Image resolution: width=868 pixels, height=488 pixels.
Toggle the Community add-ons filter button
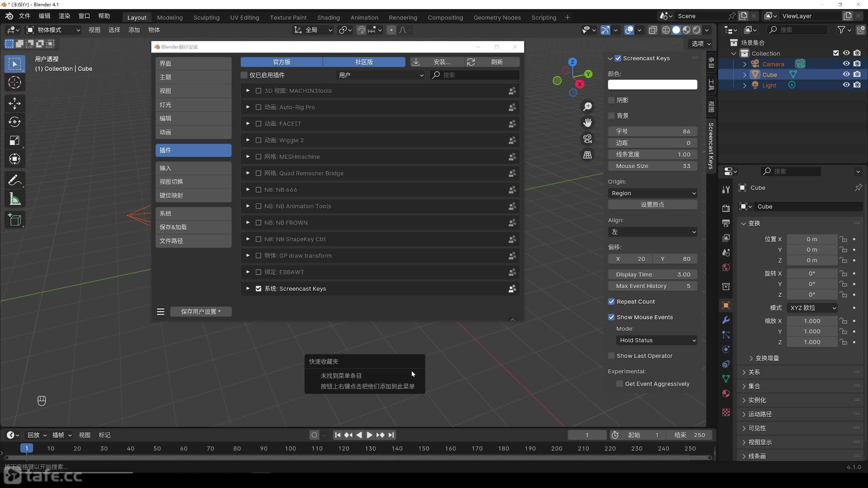coord(364,62)
